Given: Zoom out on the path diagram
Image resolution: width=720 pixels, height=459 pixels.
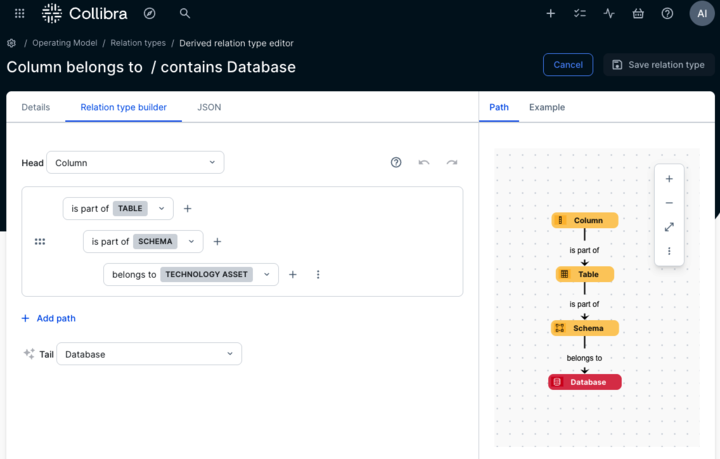Looking at the screenshot, I should [x=669, y=203].
